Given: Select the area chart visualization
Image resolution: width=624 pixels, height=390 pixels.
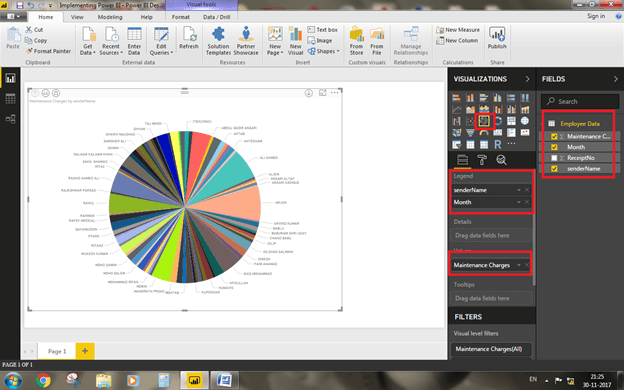Looking at the screenshot, I should coord(470,109).
